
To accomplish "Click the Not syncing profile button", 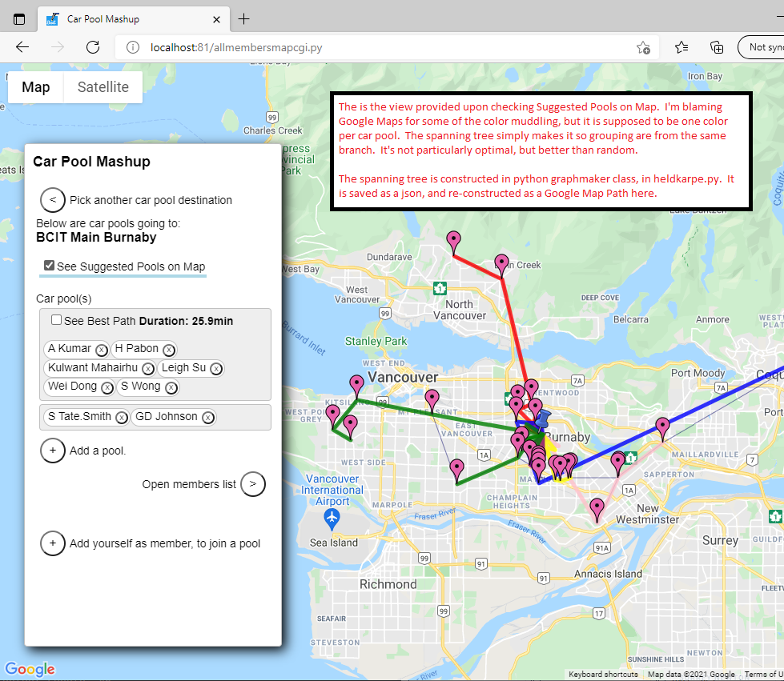I will [761, 47].
